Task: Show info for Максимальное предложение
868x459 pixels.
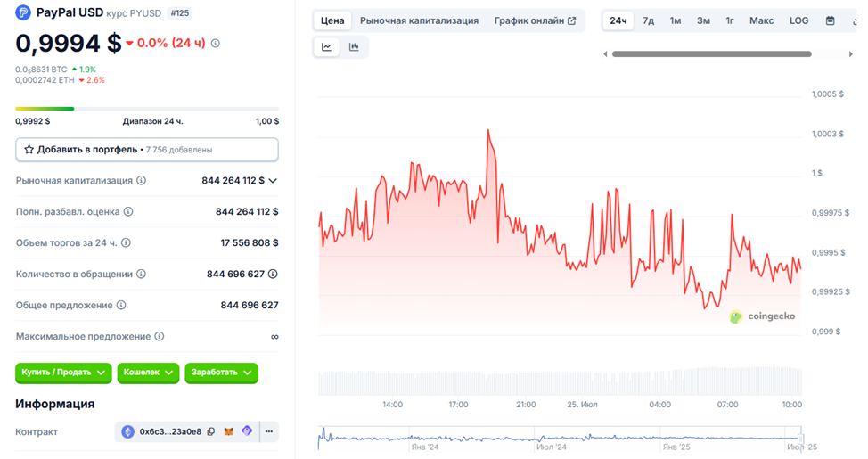Action: click(160, 336)
